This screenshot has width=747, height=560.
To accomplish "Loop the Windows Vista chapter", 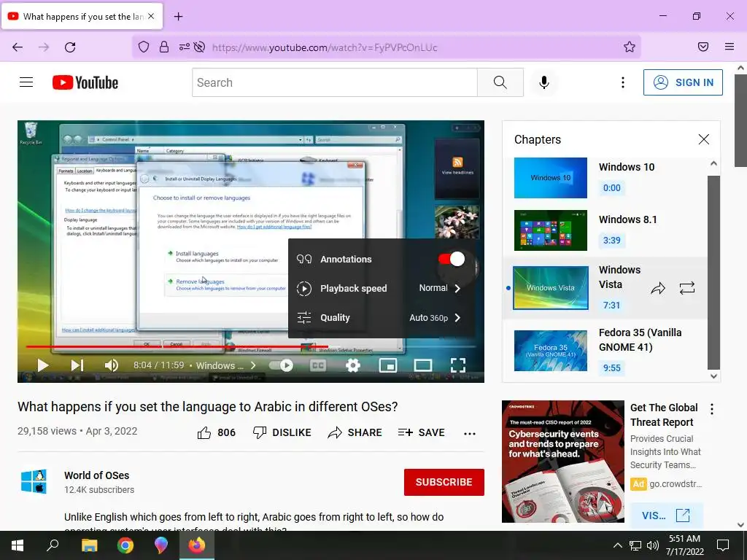I will pos(687,288).
